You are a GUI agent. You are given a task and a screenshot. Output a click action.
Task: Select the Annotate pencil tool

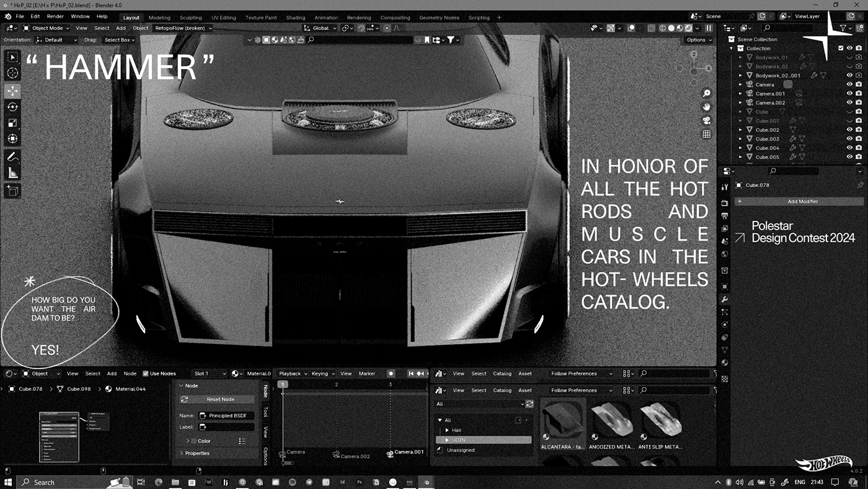pos(12,157)
